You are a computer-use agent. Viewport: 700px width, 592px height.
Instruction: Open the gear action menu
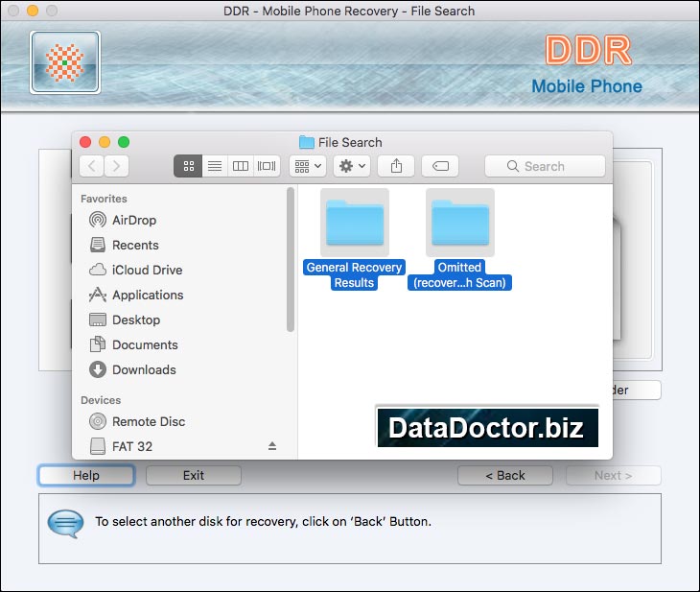pos(351,166)
